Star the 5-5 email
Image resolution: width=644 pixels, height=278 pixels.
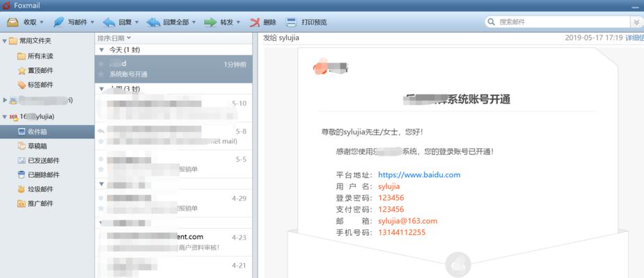coord(101,169)
